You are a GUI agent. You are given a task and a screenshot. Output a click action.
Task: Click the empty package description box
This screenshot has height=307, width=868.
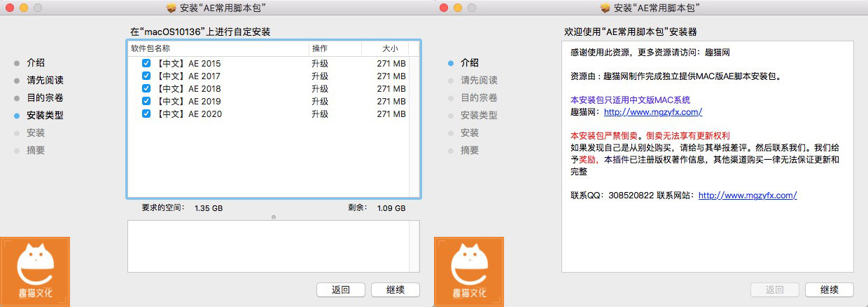click(x=273, y=246)
